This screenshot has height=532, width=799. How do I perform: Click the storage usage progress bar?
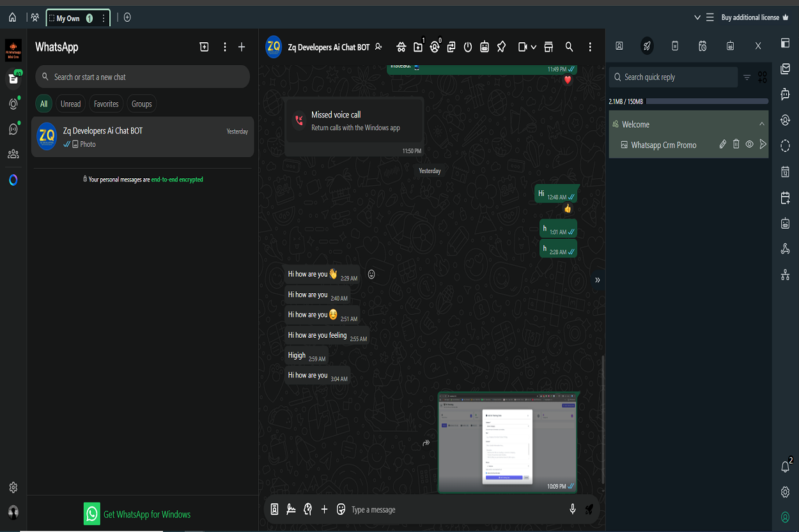point(707,102)
